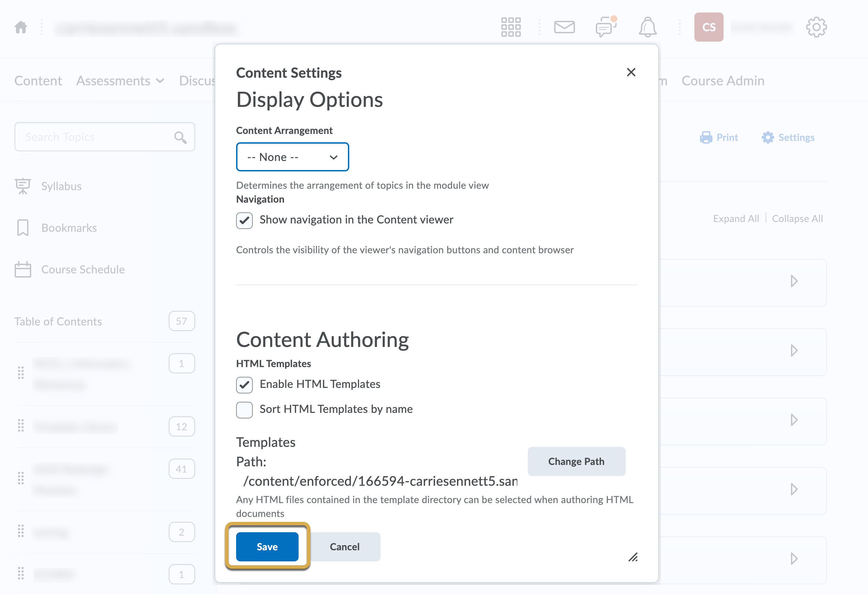This screenshot has width=868, height=594.
Task: Grab the drag handle beside badge 12
Action: (x=21, y=426)
